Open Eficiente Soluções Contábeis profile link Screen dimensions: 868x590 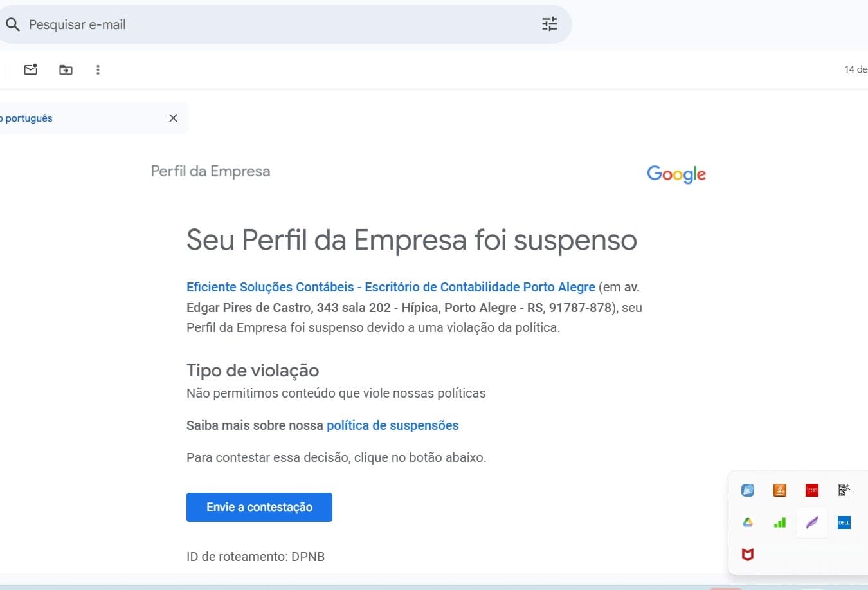pos(390,287)
